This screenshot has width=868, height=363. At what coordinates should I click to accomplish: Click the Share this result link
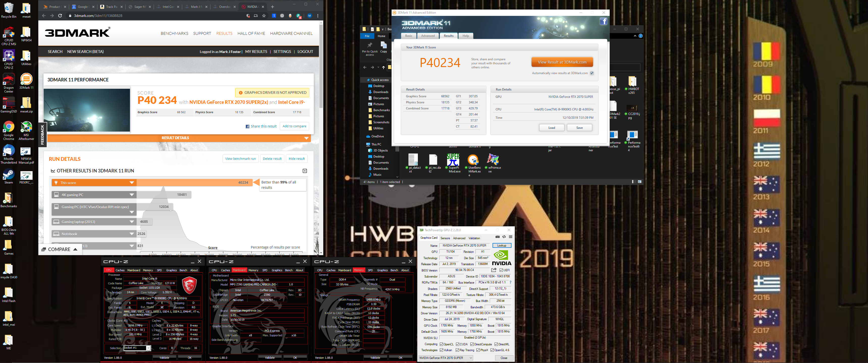coord(261,126)
